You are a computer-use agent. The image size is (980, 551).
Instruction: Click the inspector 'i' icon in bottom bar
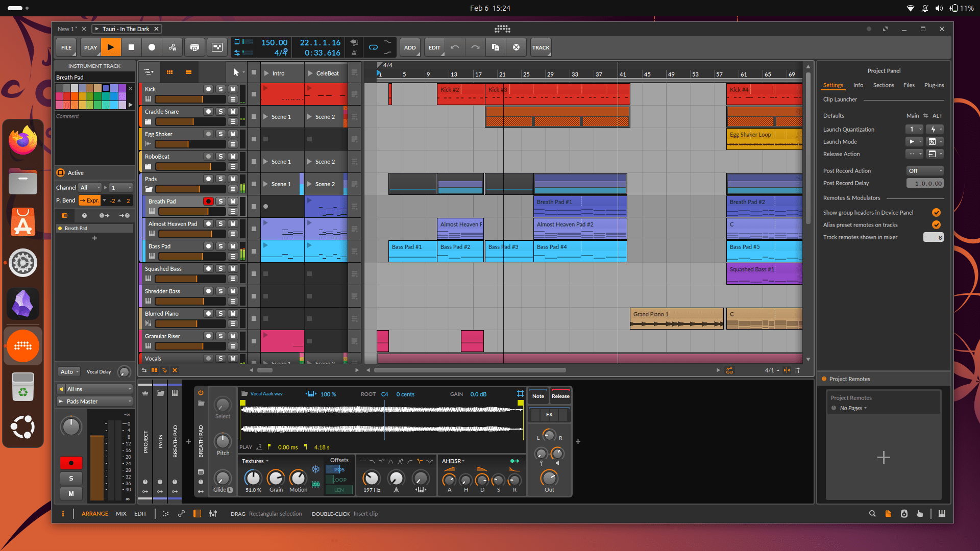click(63, 514)
